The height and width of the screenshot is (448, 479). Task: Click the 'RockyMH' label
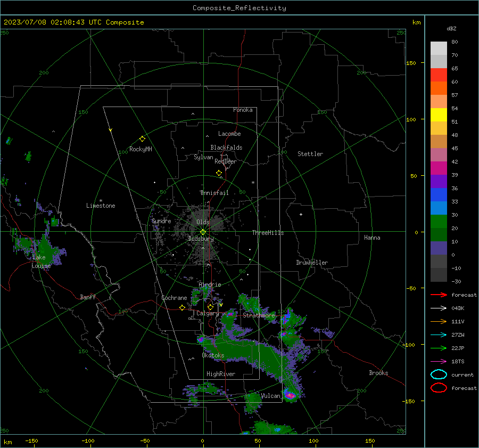point(141,149)
